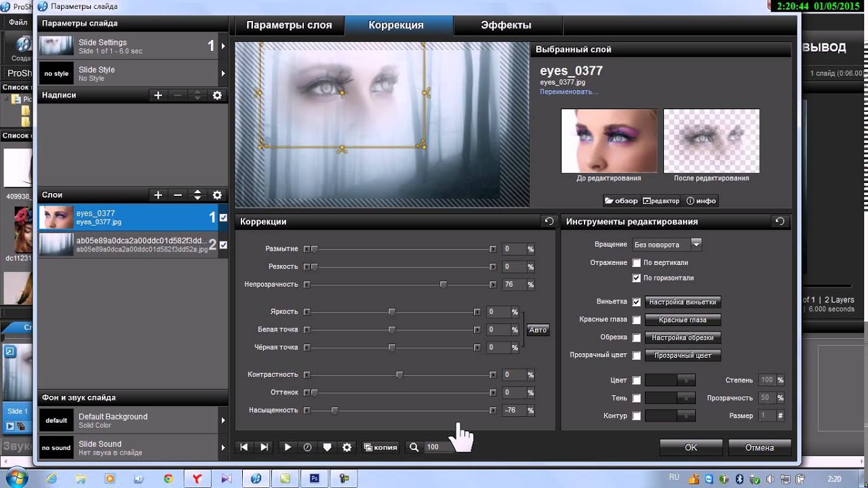Viewport: 868px width, 488px height.
Task: Click the ProShow icon in taskbar
Action: (256, 479)
